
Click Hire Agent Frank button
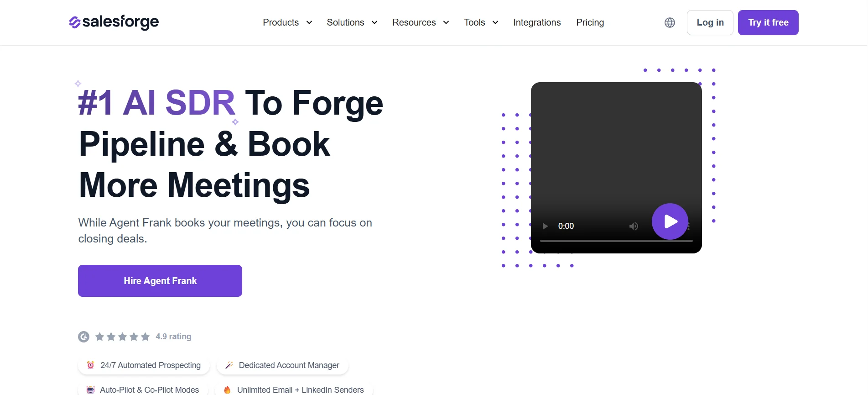click(160, 281)
